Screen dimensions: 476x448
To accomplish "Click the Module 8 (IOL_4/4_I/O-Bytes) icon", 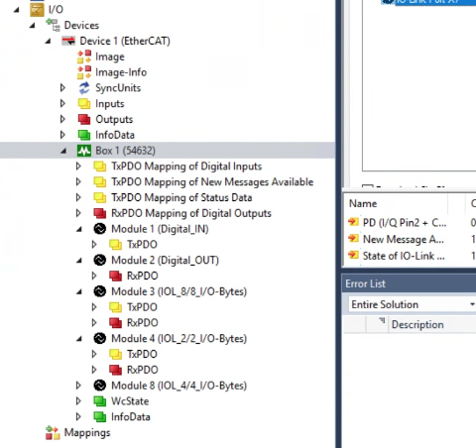I will coord(100,386).
